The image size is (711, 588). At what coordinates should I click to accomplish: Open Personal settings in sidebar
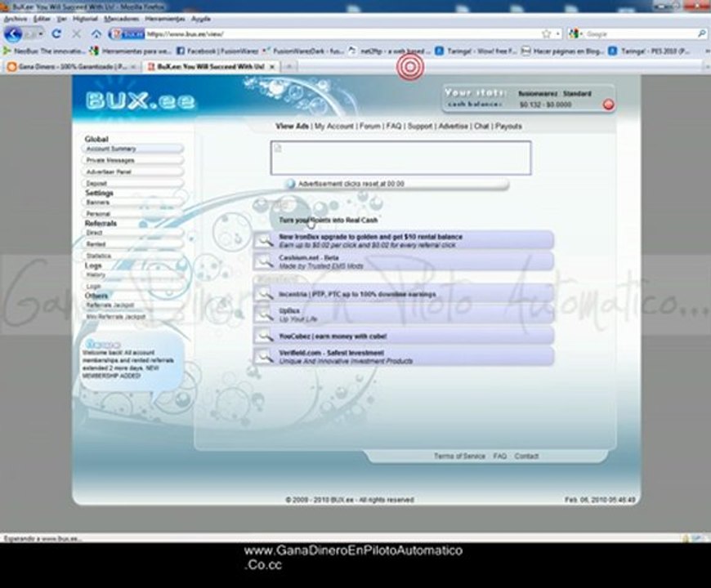[132, 214]
